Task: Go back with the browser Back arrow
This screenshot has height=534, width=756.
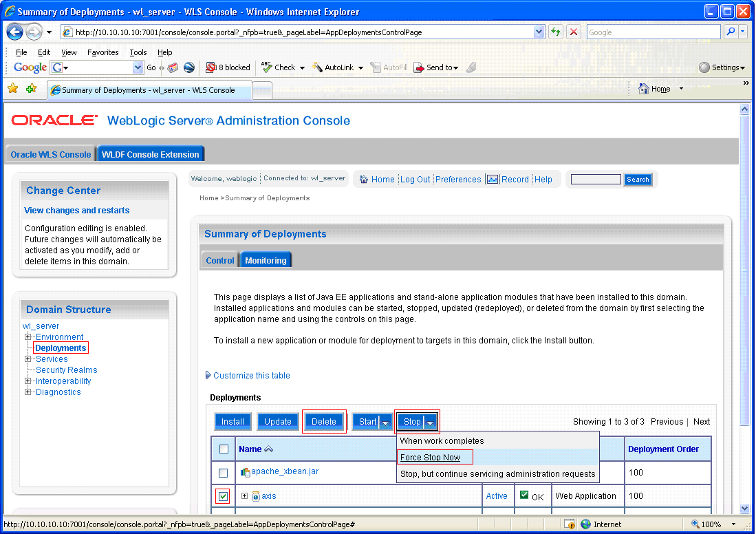Action: pyautogui.click(x=14, y=32)
